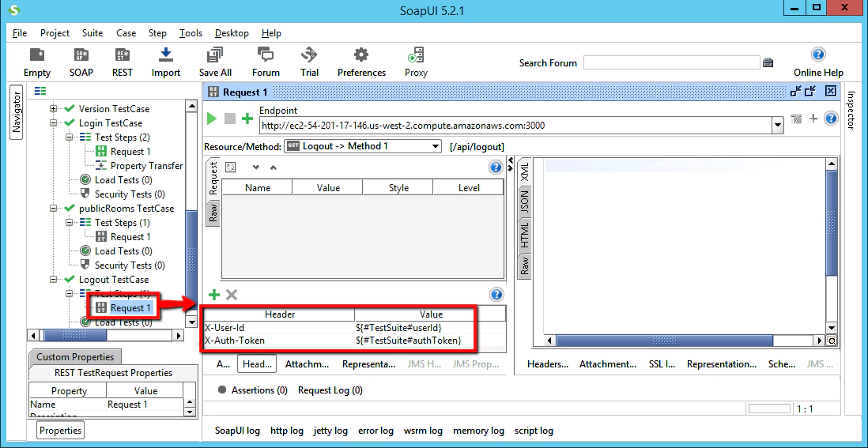This screenshot has height=448, width=868.
Task: Add new endpoint with green plus beside stop
Action: point(247,119)
